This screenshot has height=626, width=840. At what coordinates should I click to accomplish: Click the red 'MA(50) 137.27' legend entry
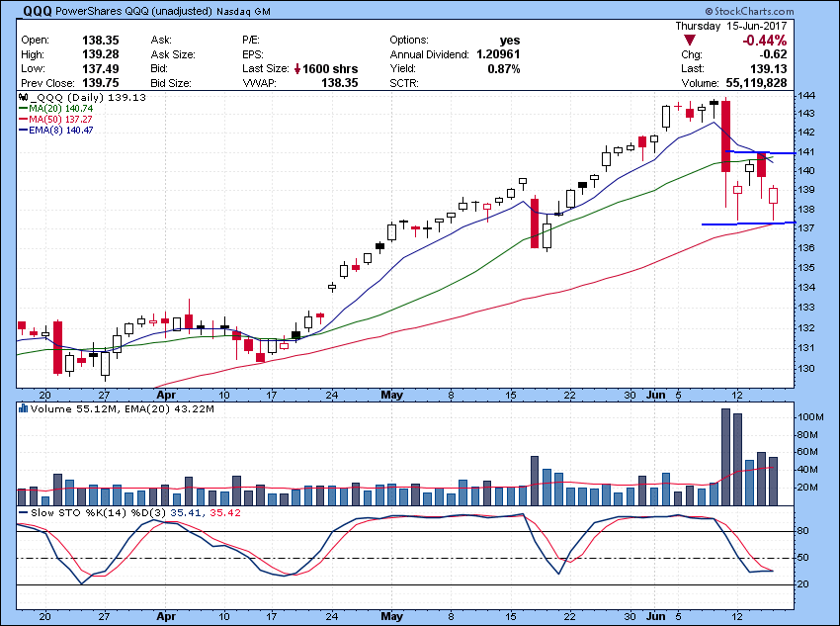point(55,119)
